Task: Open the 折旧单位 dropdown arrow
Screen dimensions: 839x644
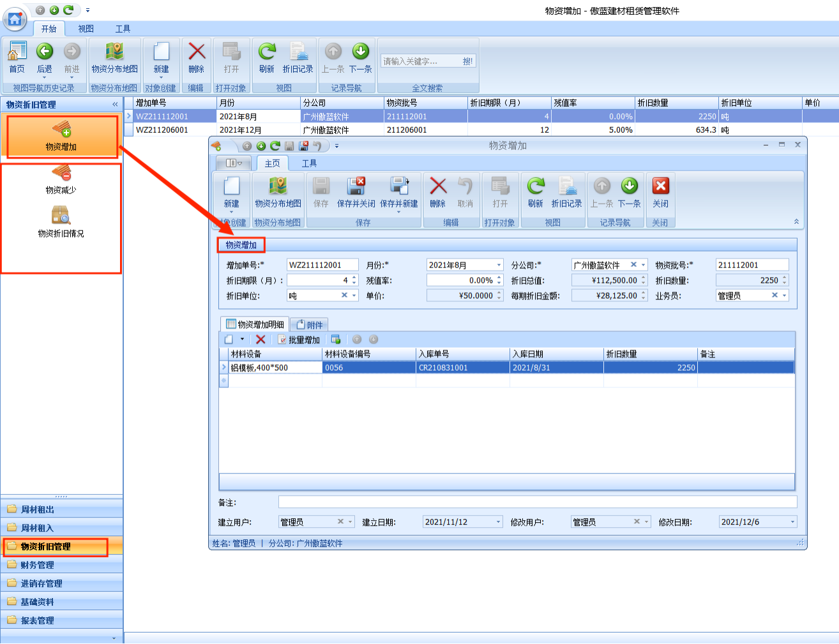Action: [x=354, y=296]
